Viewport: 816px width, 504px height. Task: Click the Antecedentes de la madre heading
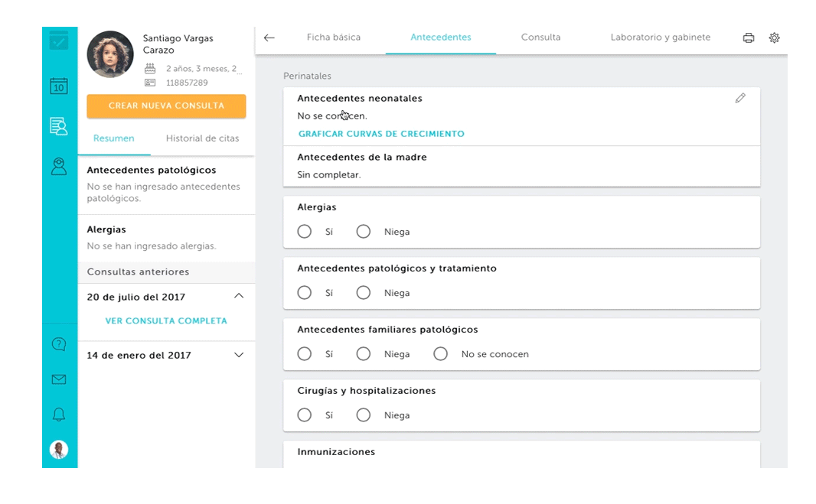(361, 157)
